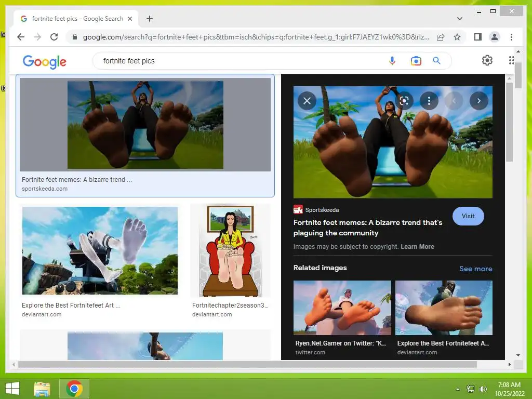Open Google quick settings gear

pyautogui.click(x=487, y=60)
